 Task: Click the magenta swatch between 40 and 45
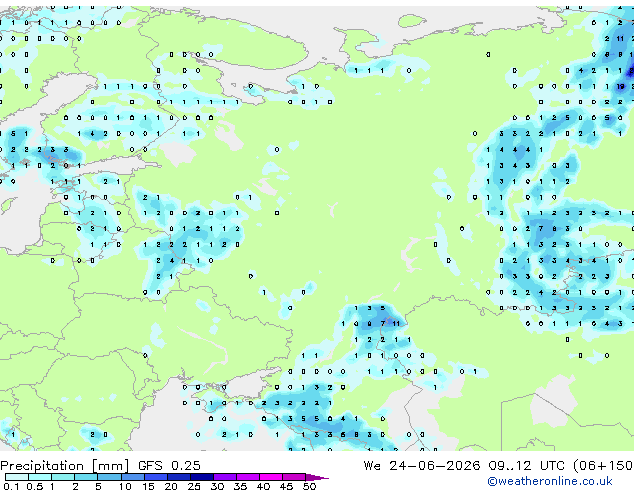click(271, 477)
